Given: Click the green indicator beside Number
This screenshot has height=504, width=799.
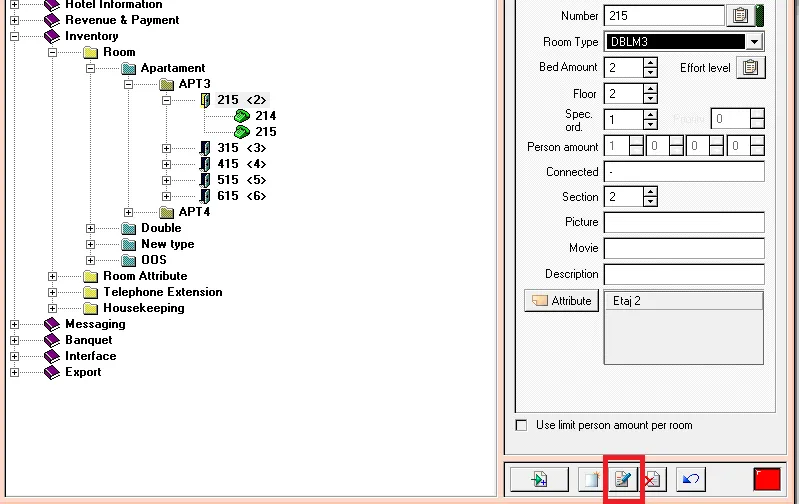Looking at the screenshot, I should pos(759,16).
